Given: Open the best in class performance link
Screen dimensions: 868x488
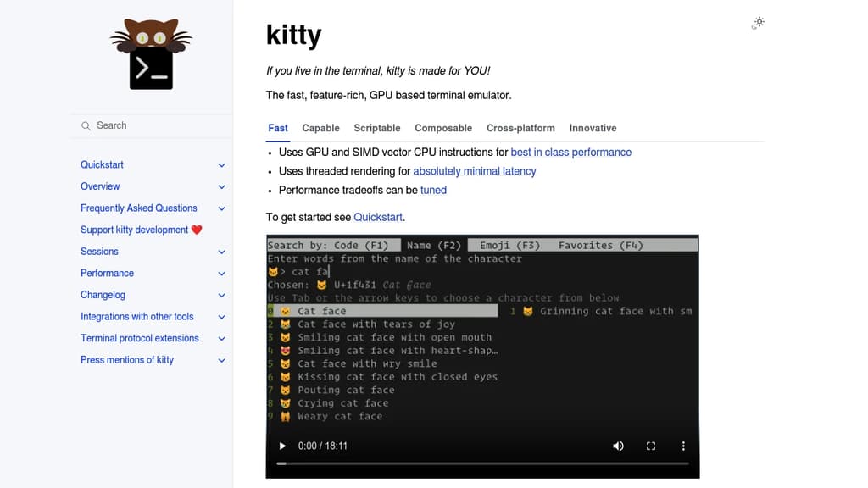Looking at the screenshot, I should (x=570, y=152).
